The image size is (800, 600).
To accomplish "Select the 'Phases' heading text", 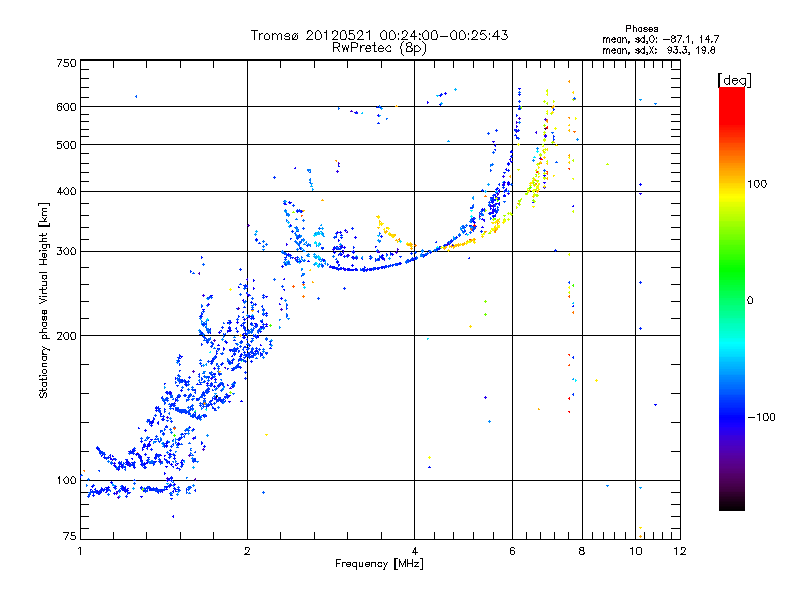I will 641,29.
